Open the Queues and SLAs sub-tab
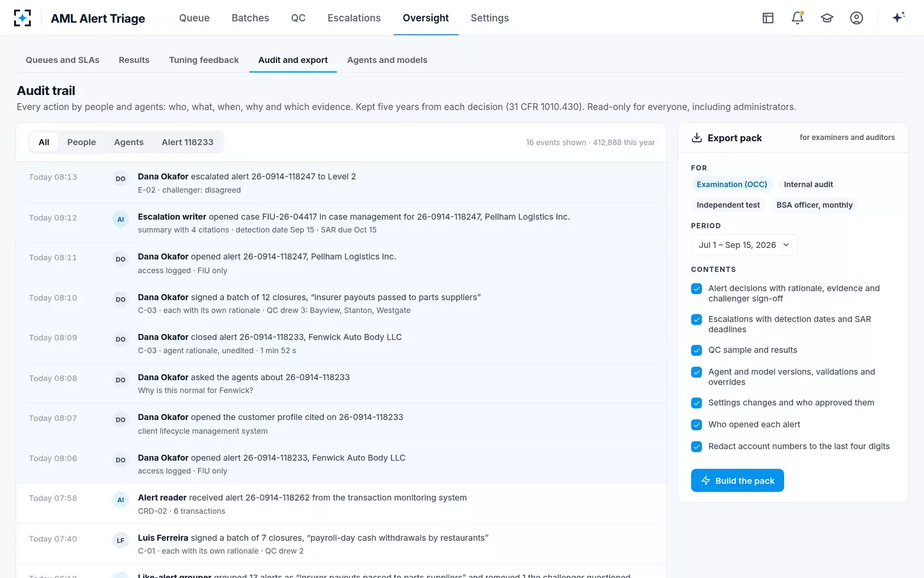Screen dimensions: 924x578 point(62,60)
